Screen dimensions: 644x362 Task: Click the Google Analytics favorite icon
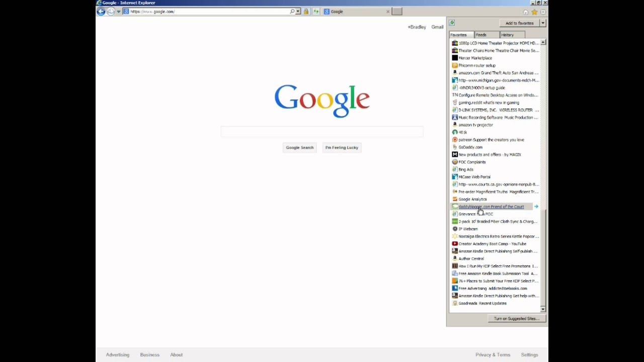click(455, 199)
